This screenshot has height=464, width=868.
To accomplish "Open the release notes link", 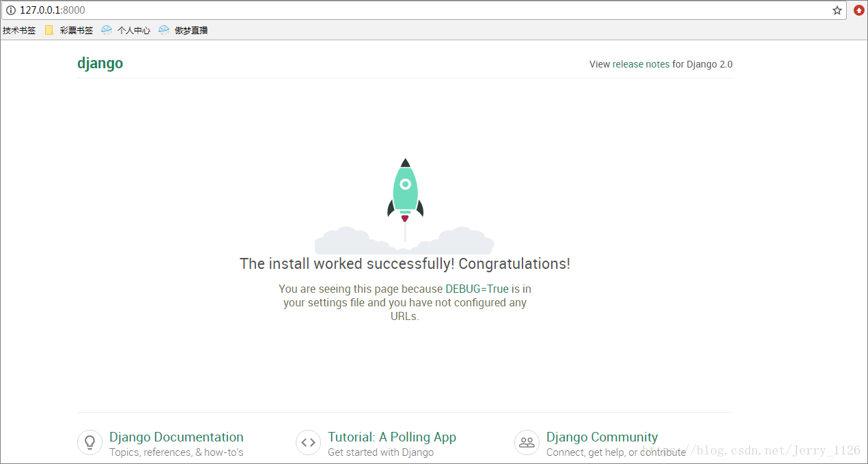I will tap(641, 64).
